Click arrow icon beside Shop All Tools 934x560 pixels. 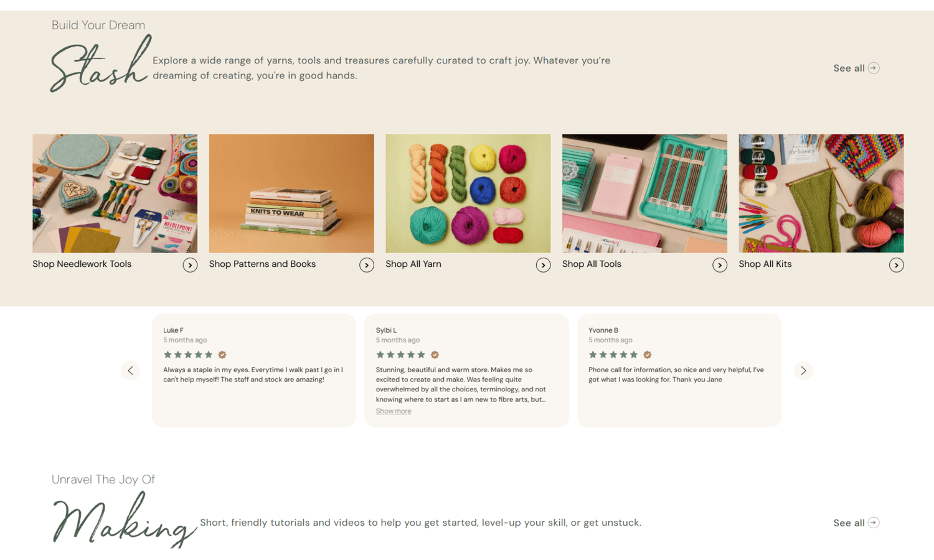click(720, 265)
